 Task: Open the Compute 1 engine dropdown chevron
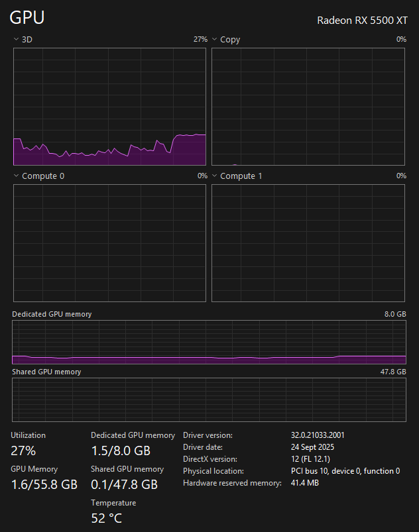pyautogui.click(x=214, y=176)
